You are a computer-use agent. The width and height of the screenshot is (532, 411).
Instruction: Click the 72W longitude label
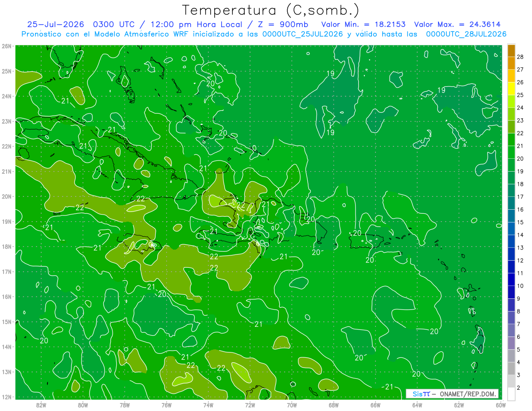click(250, 405)
